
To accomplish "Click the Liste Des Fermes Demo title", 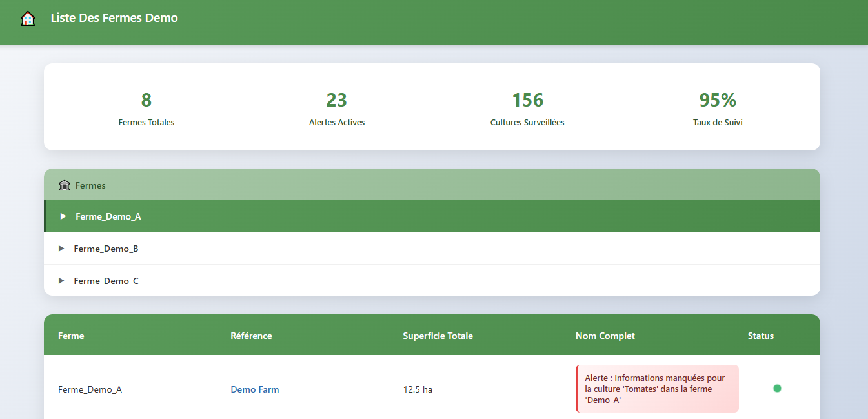I will pos(114,18).
